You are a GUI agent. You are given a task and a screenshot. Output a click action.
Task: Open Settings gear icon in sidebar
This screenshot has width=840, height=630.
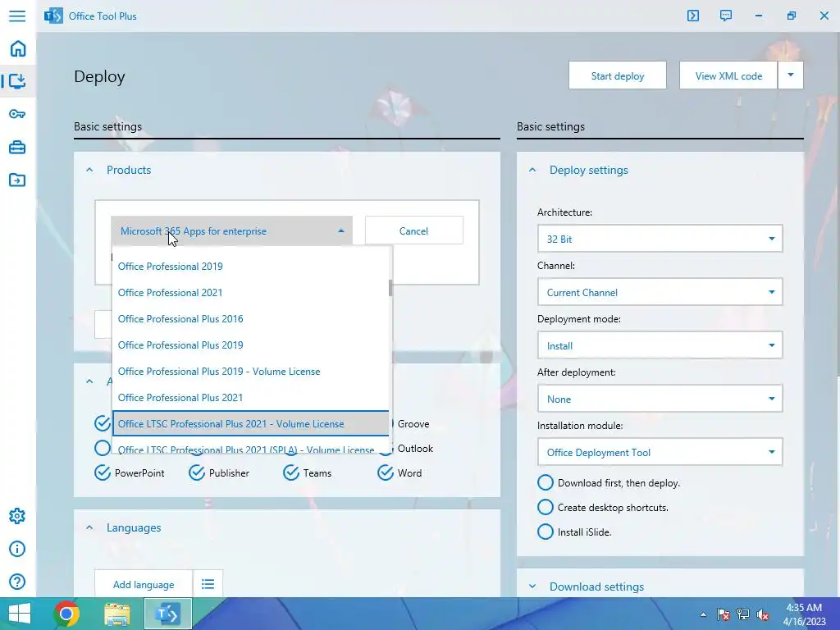click(x=17, y=516)
